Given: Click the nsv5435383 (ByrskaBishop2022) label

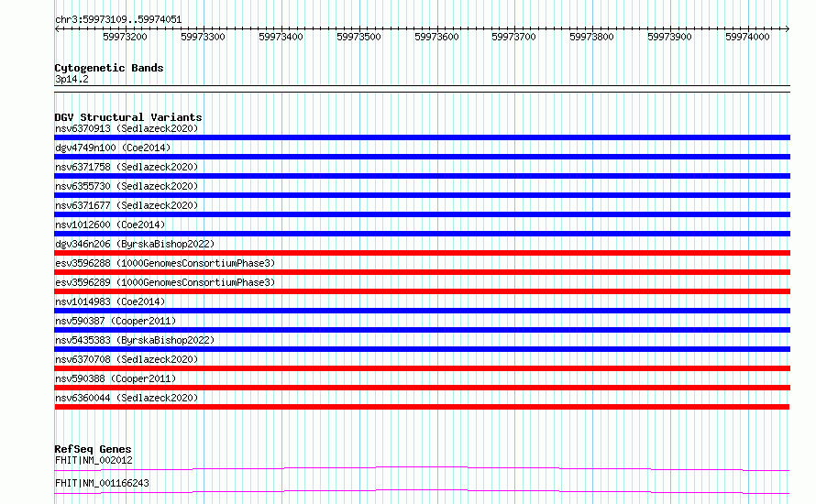Looking at the screenshot, I should click(x=135, y=340).
